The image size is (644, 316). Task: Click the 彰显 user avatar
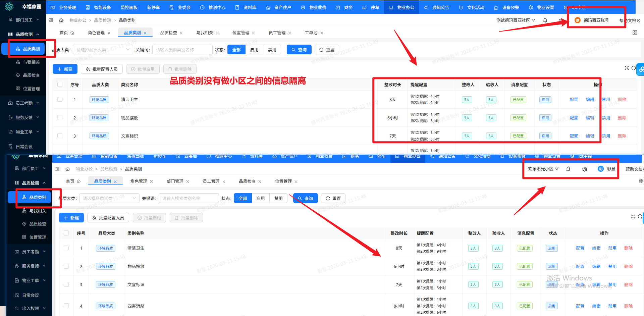(x=601, y=169)
